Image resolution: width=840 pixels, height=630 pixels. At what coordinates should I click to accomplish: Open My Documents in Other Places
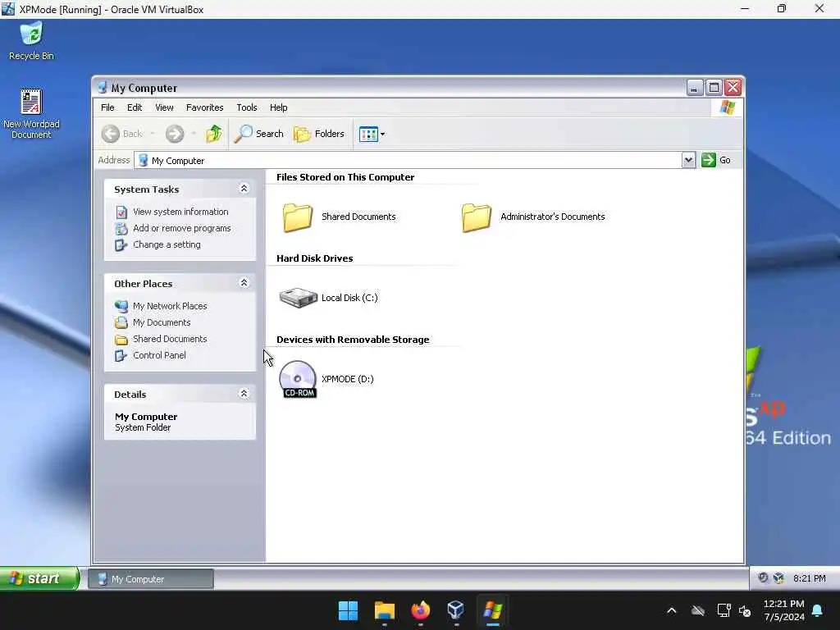pos(162,322)
